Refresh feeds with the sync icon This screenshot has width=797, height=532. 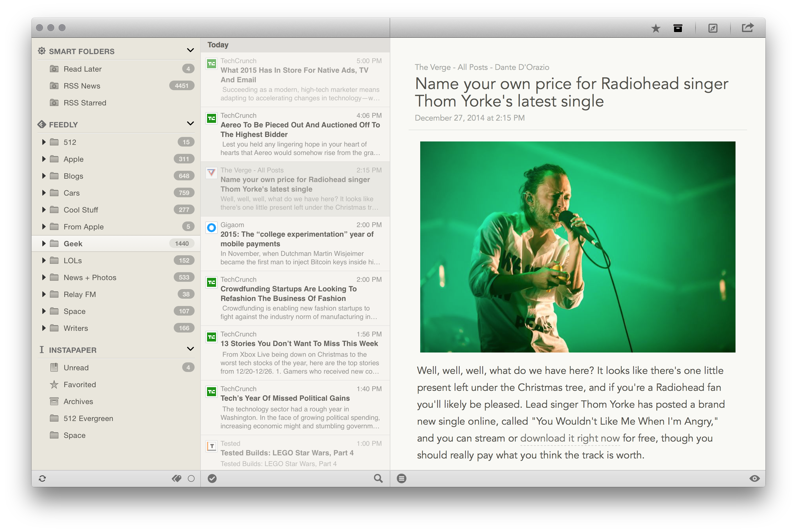pyautogui.click(x=42, y=478)
